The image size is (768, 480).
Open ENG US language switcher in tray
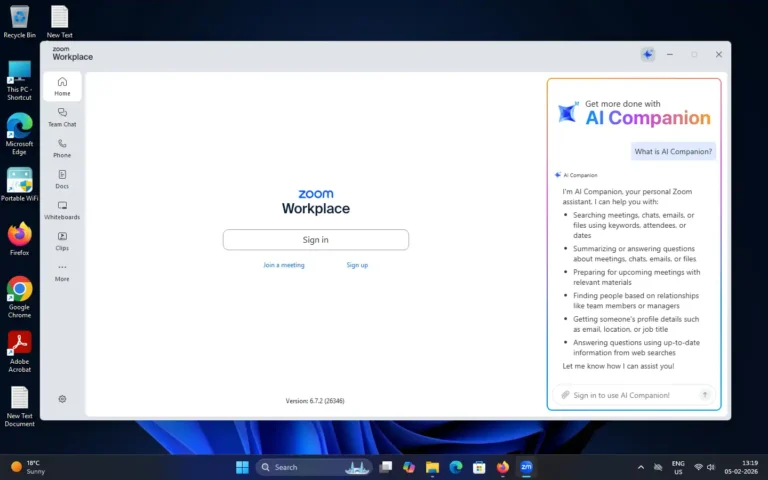coord(677,467)
